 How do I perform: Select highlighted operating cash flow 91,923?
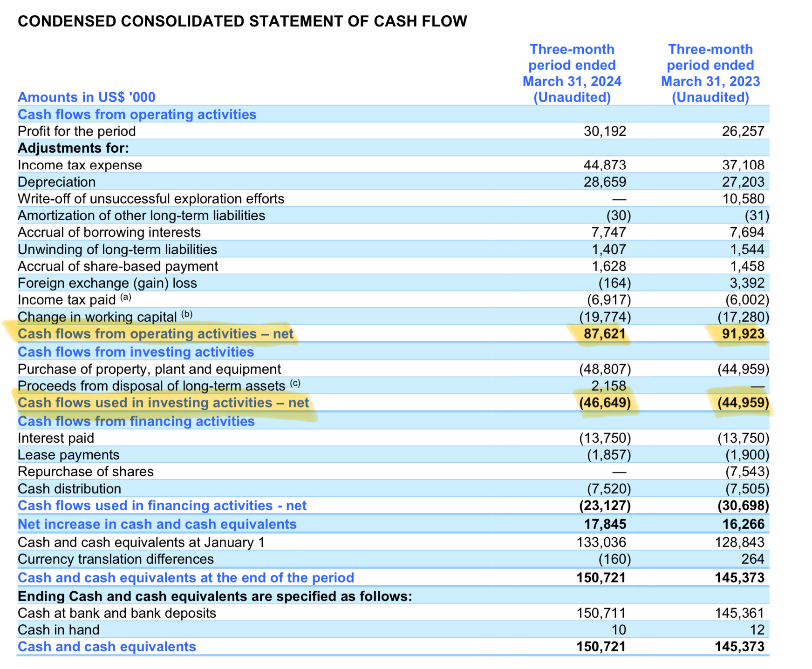click(744, 334)
